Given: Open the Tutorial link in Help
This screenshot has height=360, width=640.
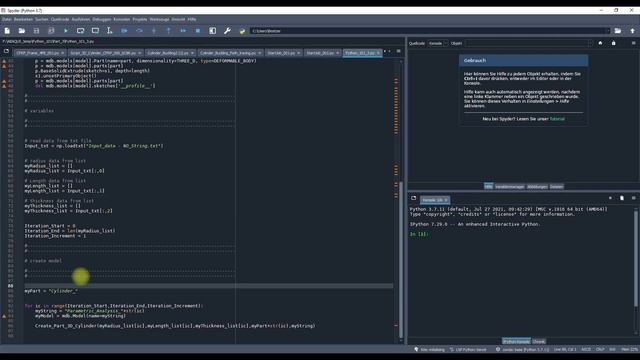Looking at the screenshot, I should point(557,119).
